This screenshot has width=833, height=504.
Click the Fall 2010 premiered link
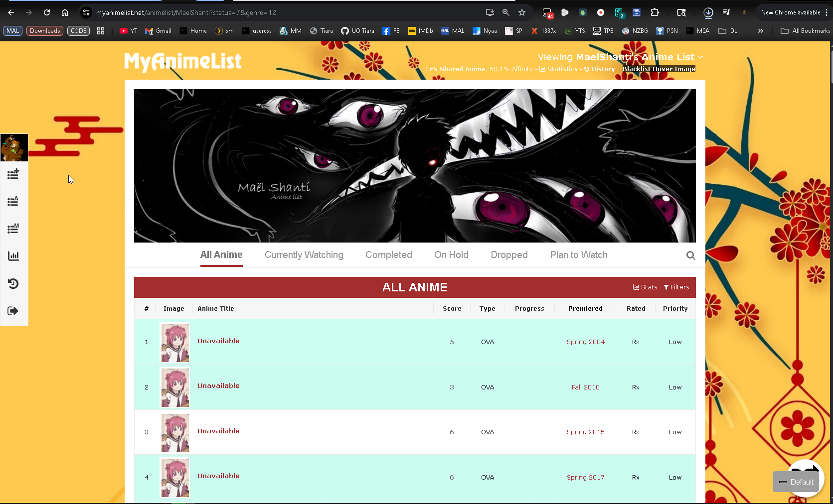[x=586, y=387]
